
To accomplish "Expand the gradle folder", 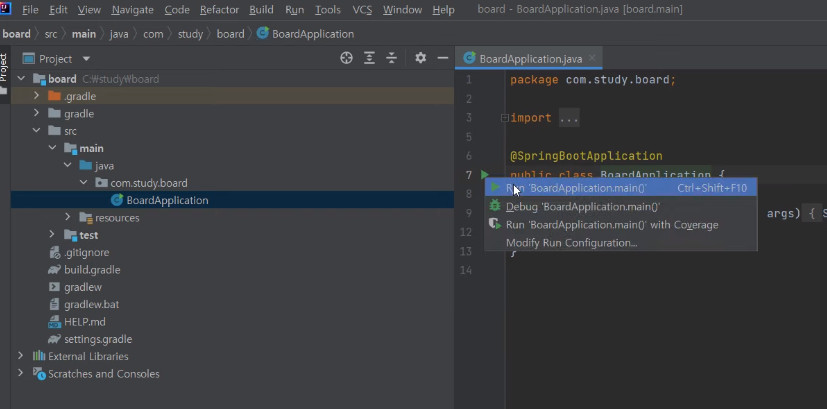I will [36, 113].
